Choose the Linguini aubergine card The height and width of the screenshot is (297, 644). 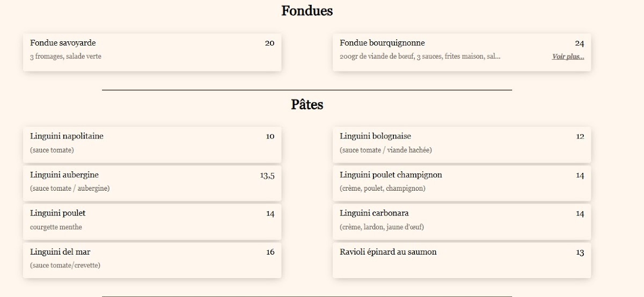pos(152,183)
